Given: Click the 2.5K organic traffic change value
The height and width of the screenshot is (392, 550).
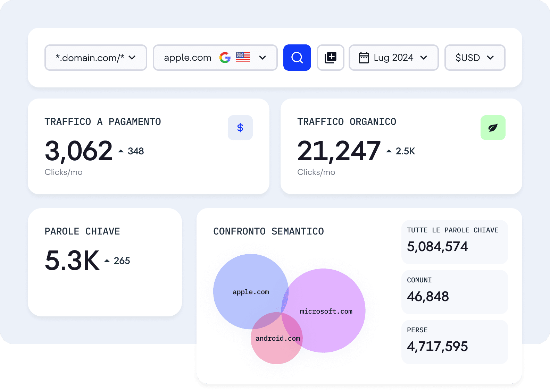Looking at the screenshot, I should [406, 151].
